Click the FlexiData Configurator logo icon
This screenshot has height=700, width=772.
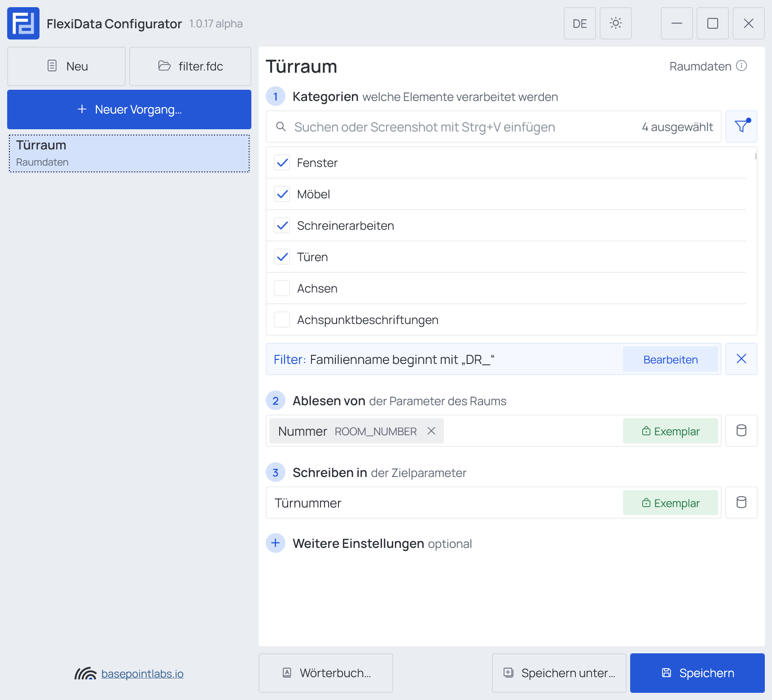[23, 23]
